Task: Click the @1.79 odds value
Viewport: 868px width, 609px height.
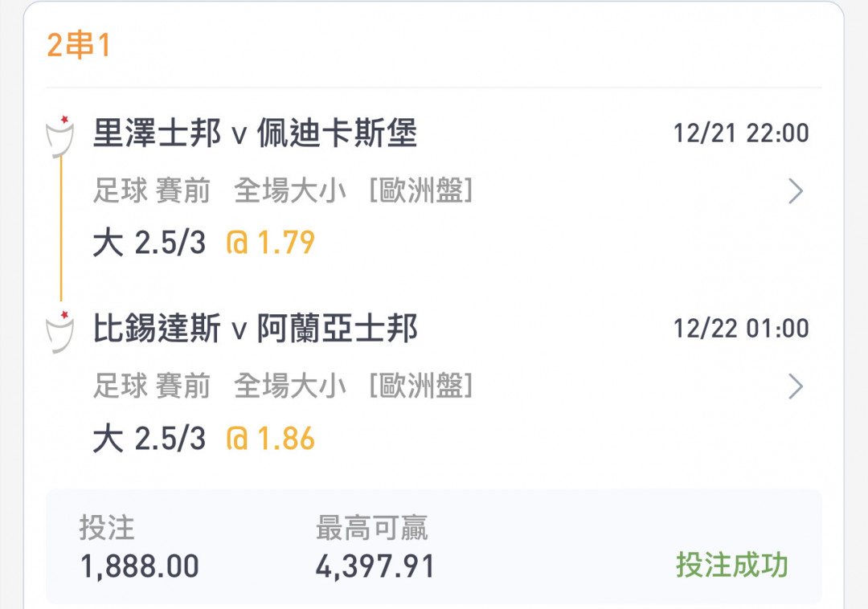Action: coord(271,243)
